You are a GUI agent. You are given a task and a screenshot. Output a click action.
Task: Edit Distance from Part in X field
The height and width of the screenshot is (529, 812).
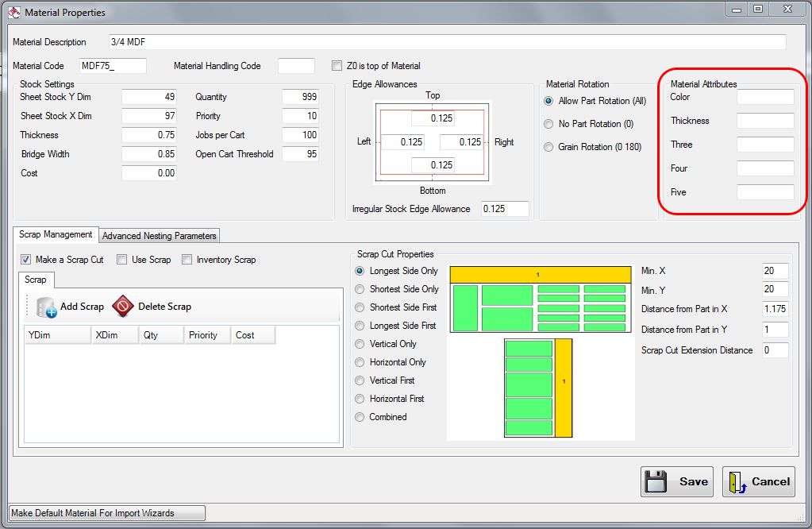coord(775,309)
